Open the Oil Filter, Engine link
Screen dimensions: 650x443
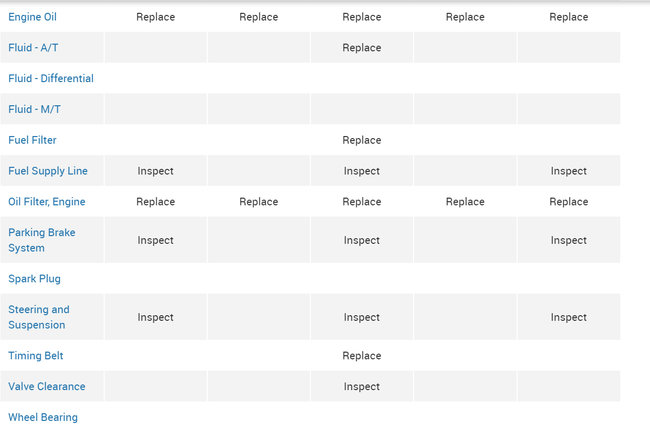(47, 202)
